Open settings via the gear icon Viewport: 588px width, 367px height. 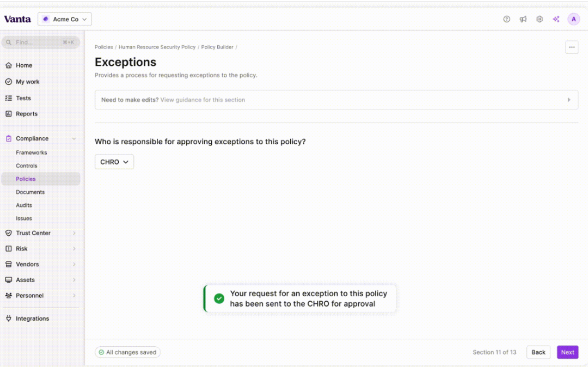(540, 19)
